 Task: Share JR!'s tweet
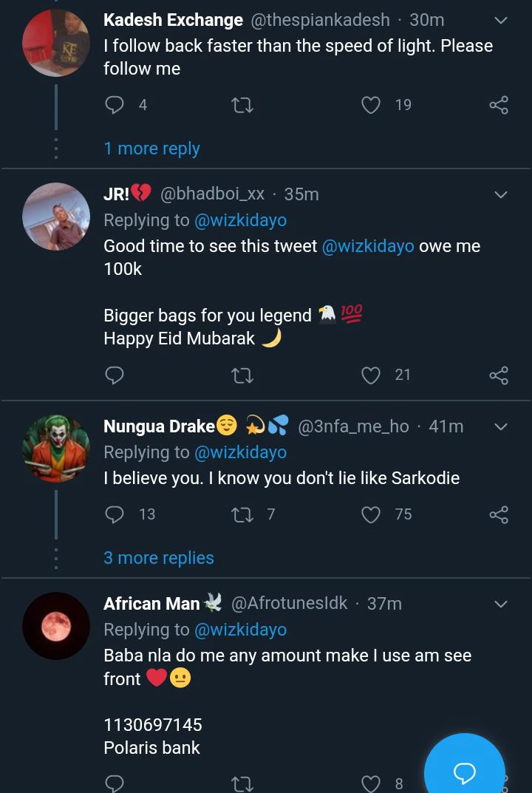click(x=499, y=375)
